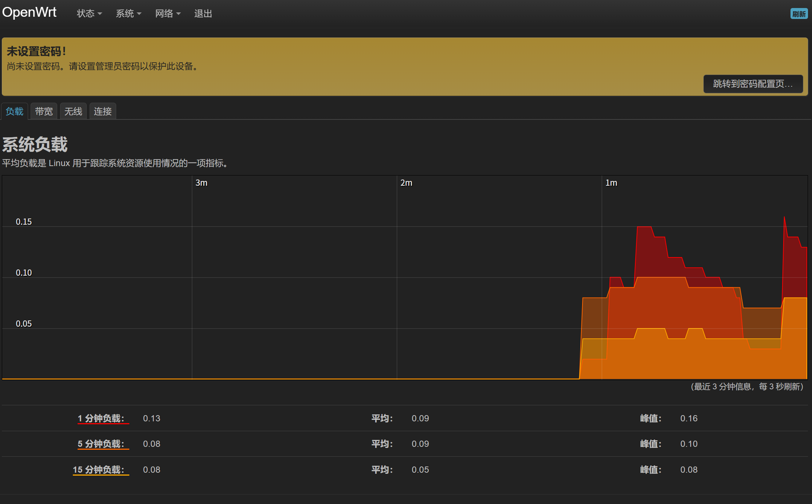The image size is (812, 504).
Task: Click the 15 分钟负载 yellow legend label
Action: [99, 470]
